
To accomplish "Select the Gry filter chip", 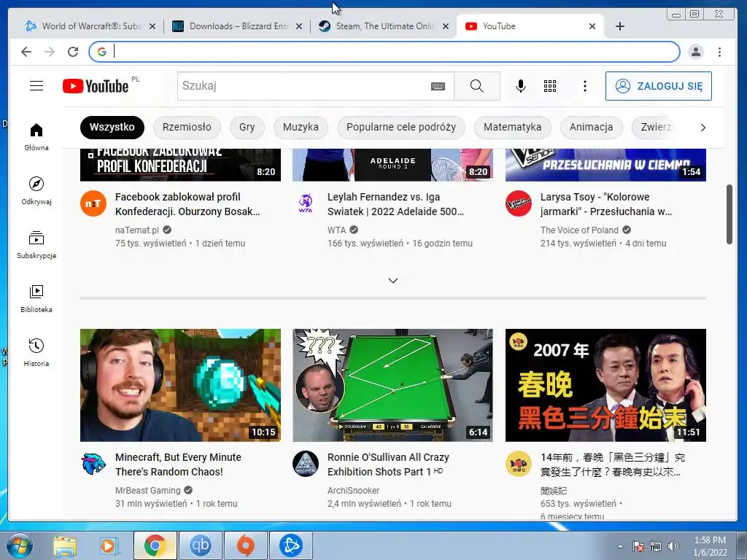I will [x=247, y=127].
